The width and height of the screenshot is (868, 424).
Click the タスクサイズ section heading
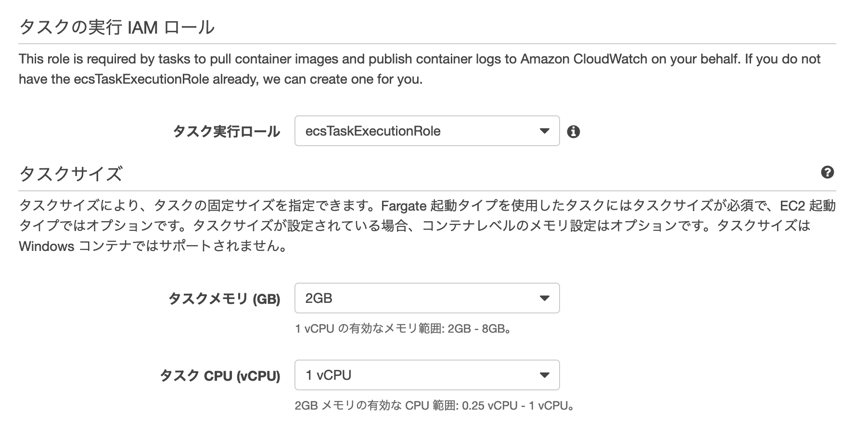click(x=71, y=174)
